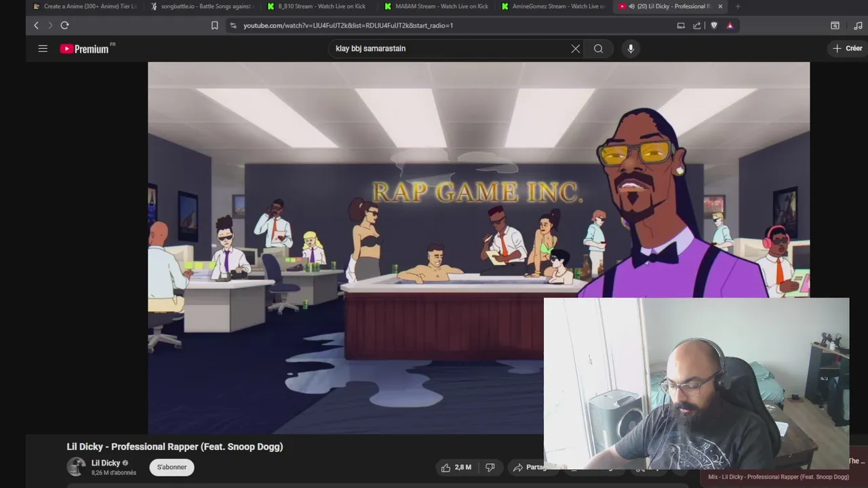Bookmark this page with the bookmark icon

214,25
